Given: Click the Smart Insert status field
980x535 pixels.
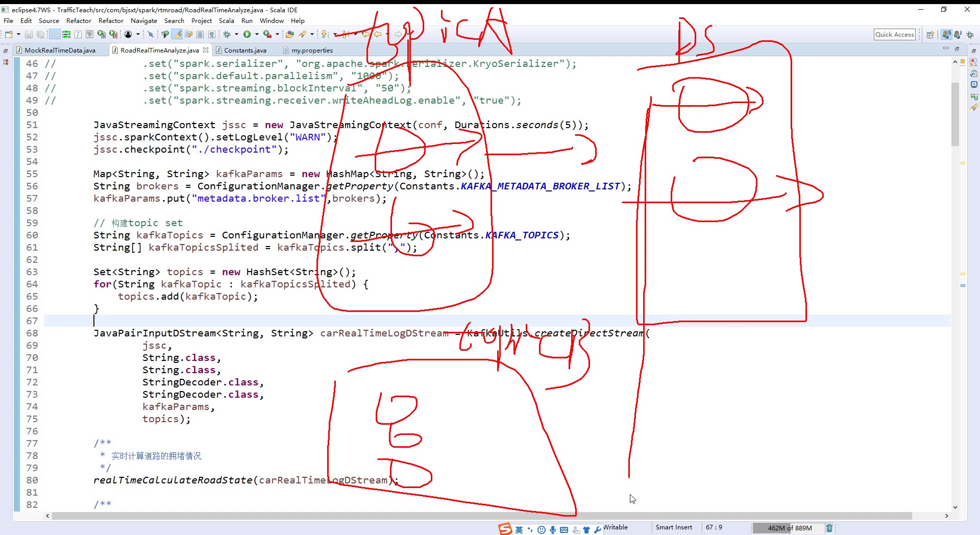Looking at the screenshot, I should (x=674, y=527).
